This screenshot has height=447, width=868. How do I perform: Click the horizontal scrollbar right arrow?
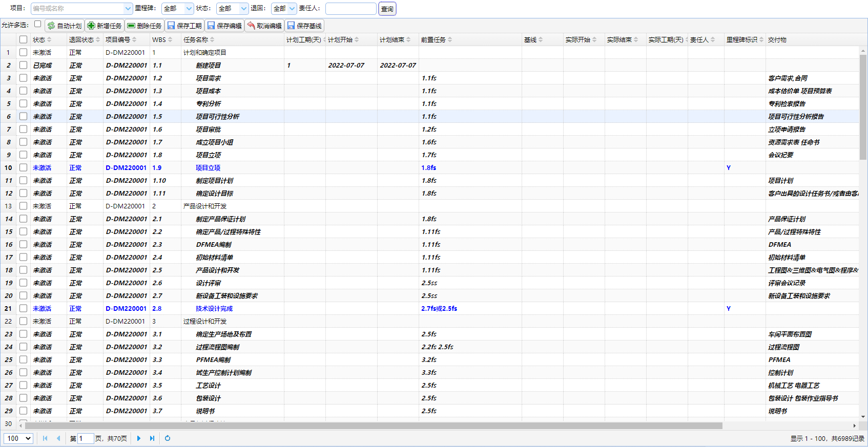(x=854, y=425)
